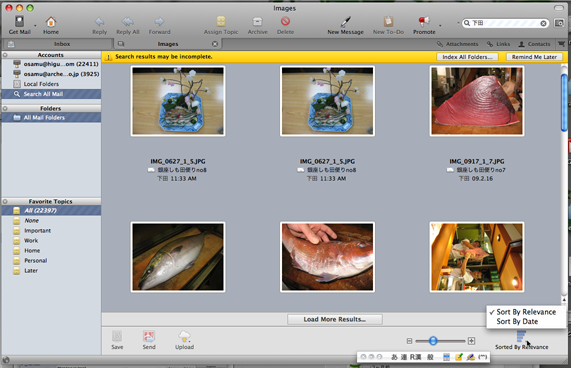The height and width of the screenshot is (368, 571).
Task: Select the Important topic
Action: pos(51,231)
